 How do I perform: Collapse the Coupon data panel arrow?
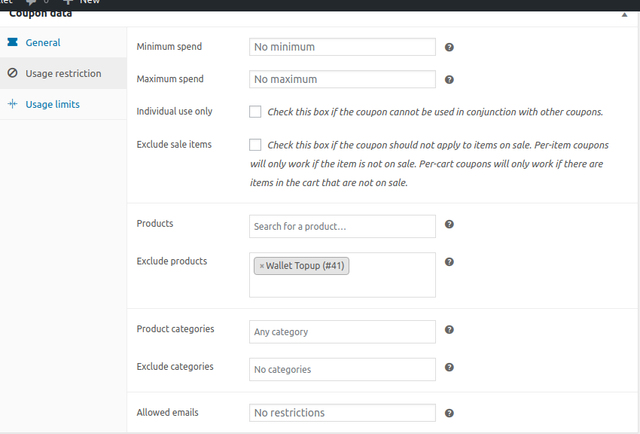(x=624, y=15)
